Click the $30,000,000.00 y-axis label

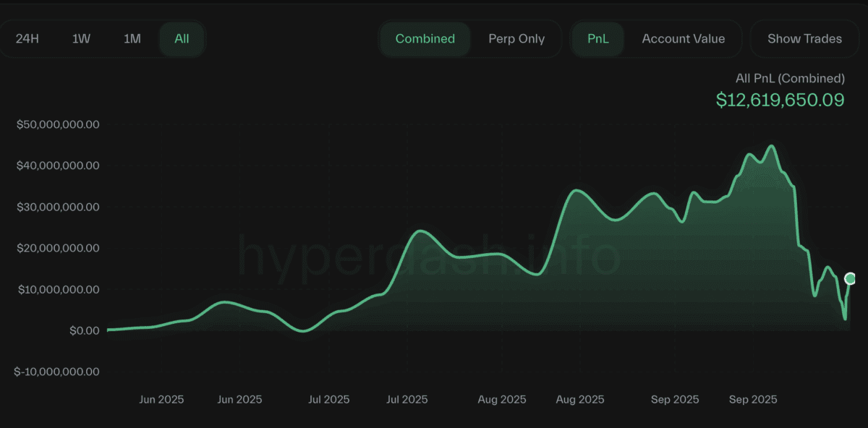(57, 207)
